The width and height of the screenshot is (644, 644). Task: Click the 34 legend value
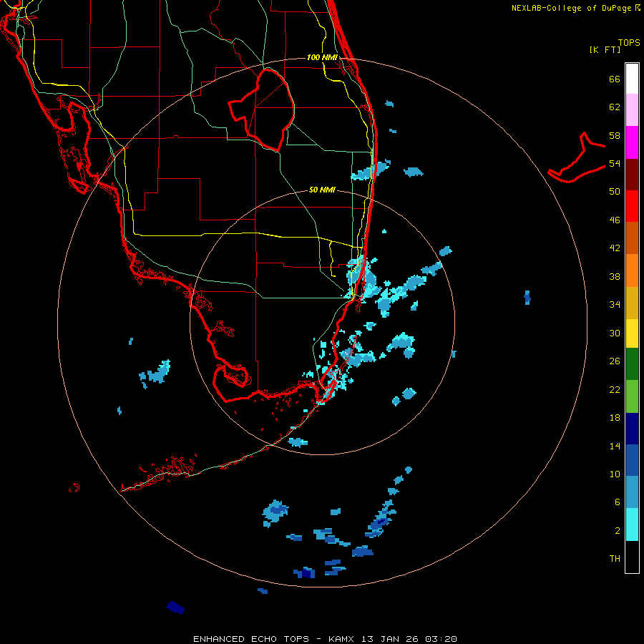pyautogui.click(x=615, y=305)
